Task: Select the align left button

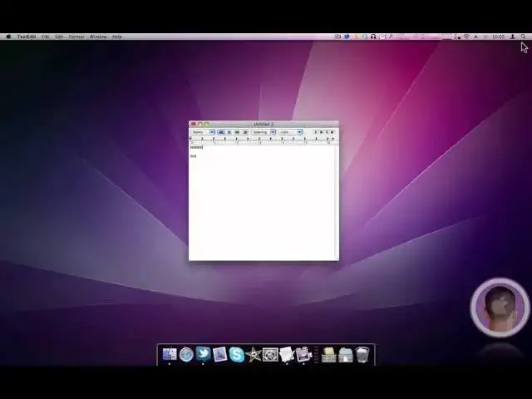Action: 221,132
